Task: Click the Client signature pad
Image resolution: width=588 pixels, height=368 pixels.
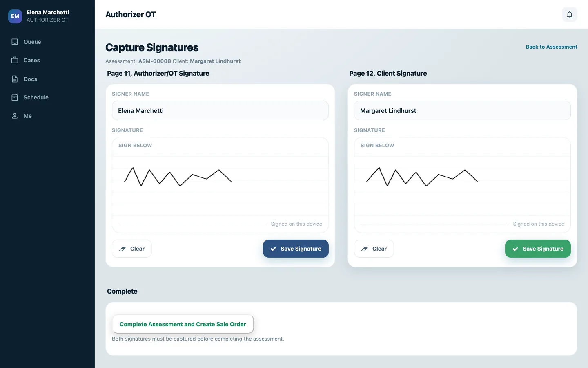Action: coord(462,185)
